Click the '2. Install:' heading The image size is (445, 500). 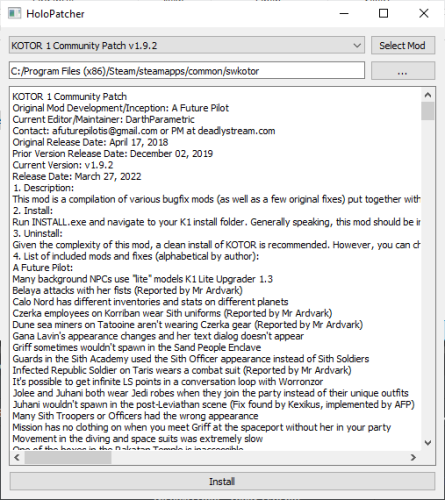click(x=33, y=211)
